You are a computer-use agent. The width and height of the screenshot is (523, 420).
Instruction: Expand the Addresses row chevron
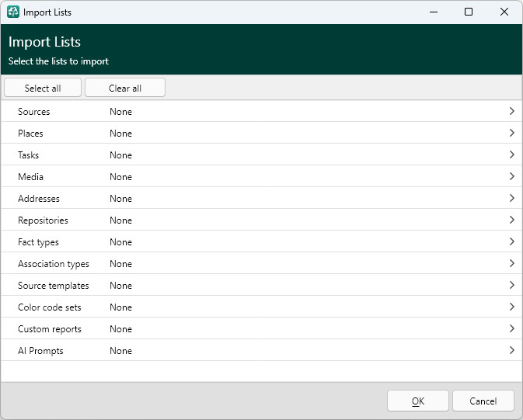point(512,198)
